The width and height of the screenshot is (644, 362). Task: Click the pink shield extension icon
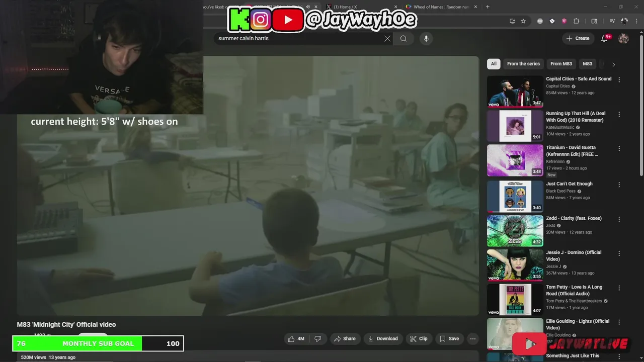[x=564, y=21]
